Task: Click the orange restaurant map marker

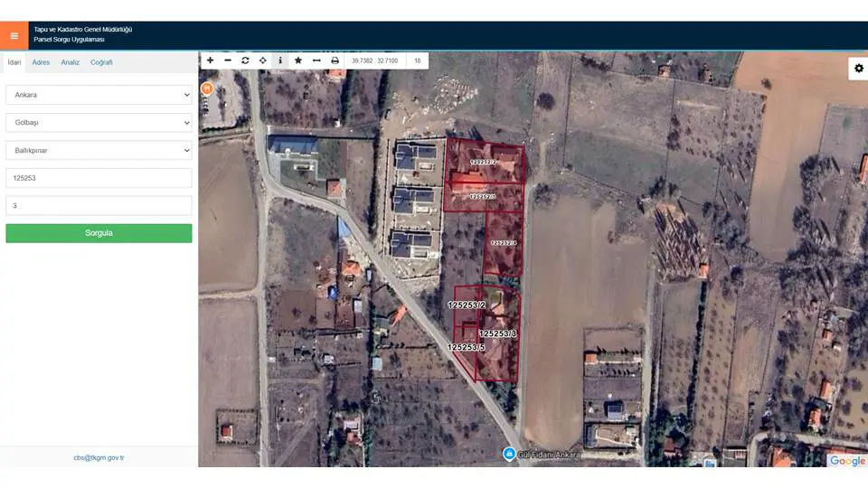Action: (206, 89)
